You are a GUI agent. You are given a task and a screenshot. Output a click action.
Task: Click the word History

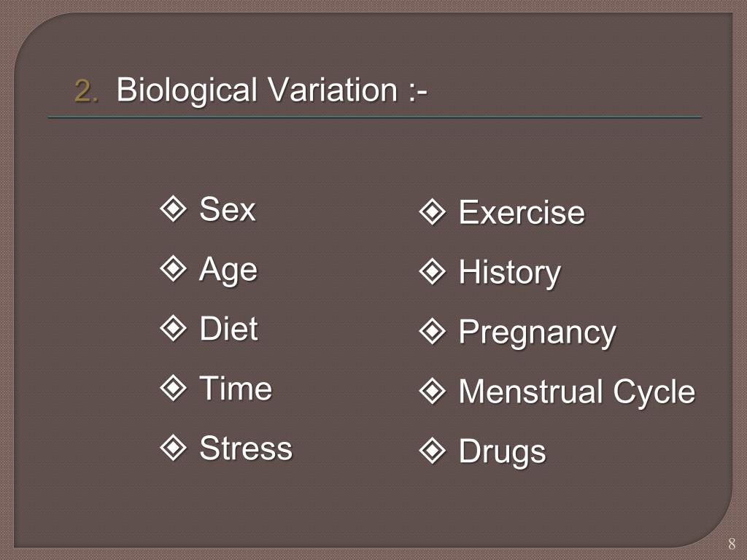point(510,273)
